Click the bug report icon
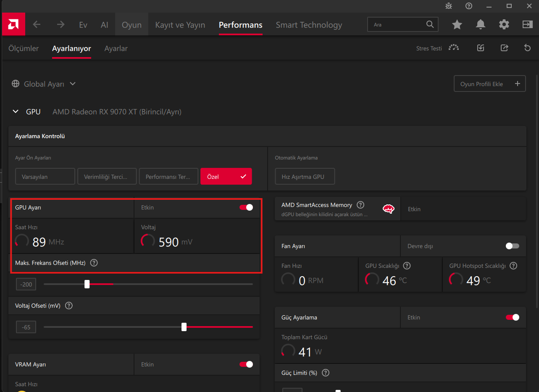Image resolution: width=539 pixels, height=392 pixels. tap(449, 6)
